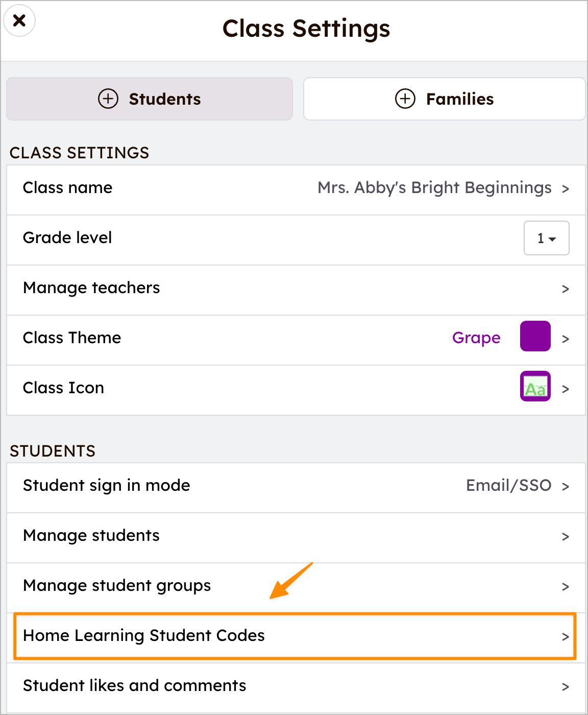Viewport: 588px width, 715px height.
Task: Open the Class Icon row arrow
Action: tap(565, 389)
